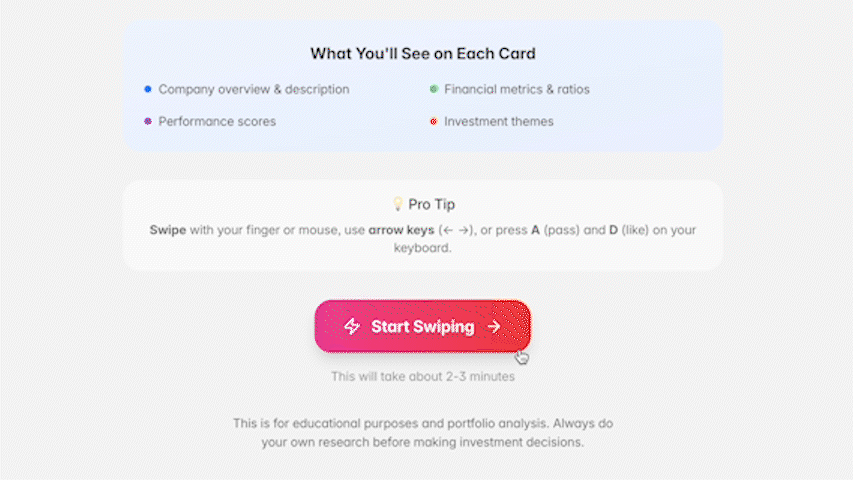Click the Start Swiping button
The image size is (854, 480).
click(x=422, y=327)
